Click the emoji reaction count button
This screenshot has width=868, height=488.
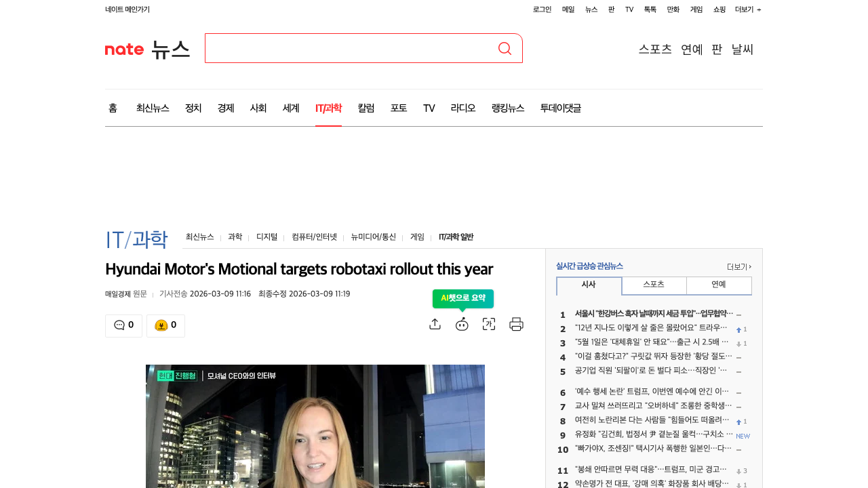[165, 325]
